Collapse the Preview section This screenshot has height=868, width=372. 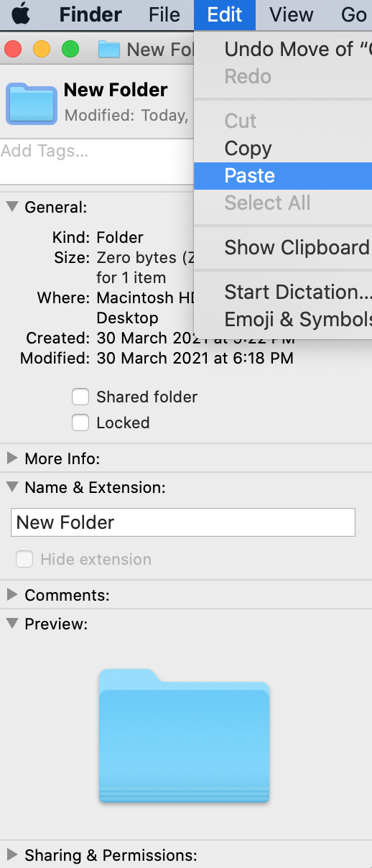[x=12, y=624]
